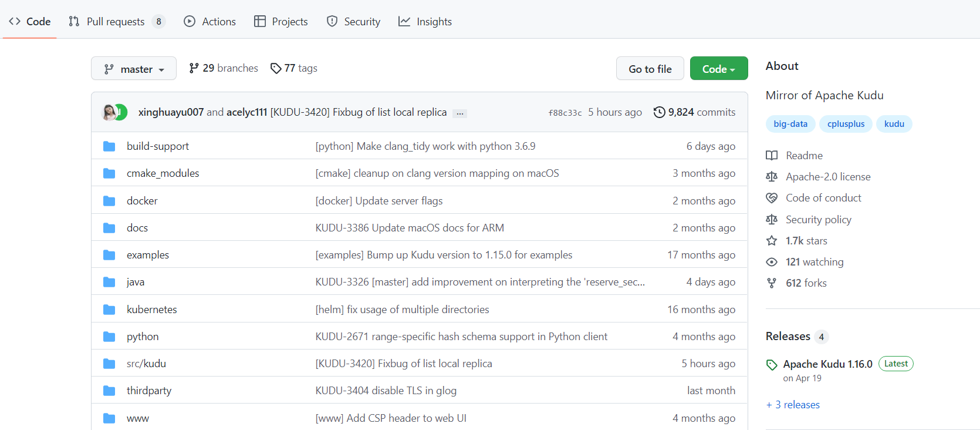Click the tags icon next to 77
Image resolution: width=980 pixels, height=430 pixels.
point(276,69)
